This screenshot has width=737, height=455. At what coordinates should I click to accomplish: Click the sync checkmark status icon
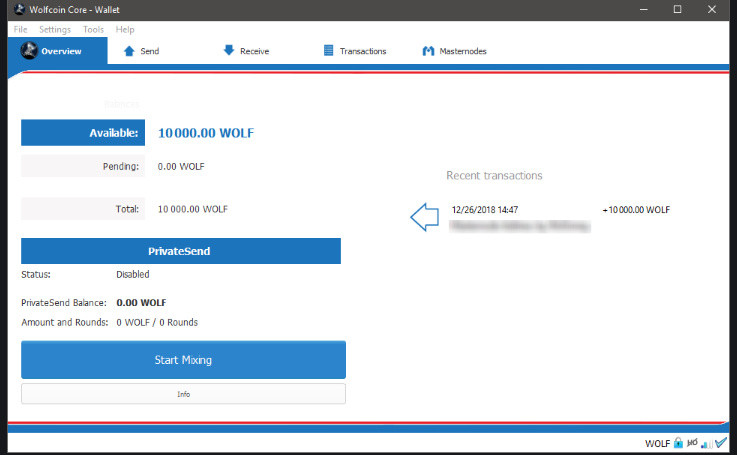click(x=721, y=442)
